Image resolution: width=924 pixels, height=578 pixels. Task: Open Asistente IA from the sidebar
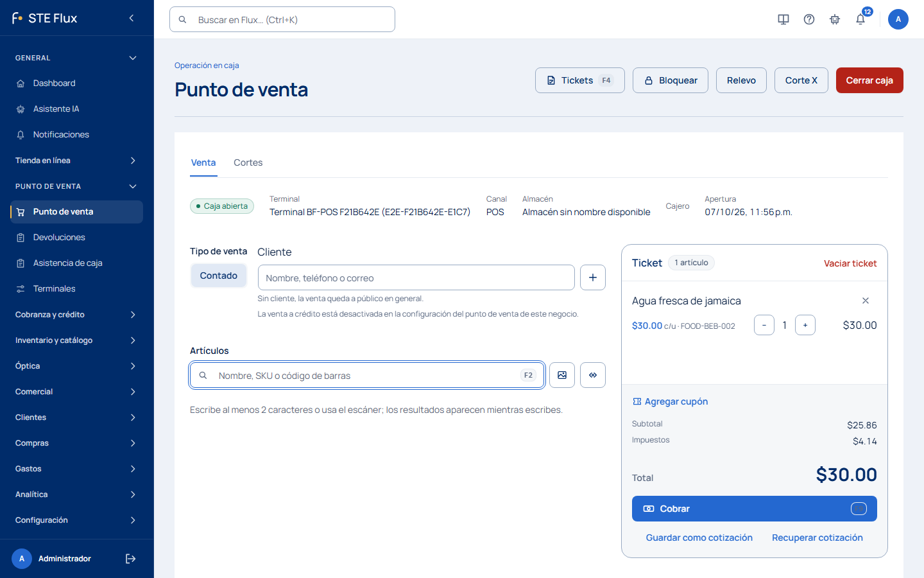tap(76, 109)
